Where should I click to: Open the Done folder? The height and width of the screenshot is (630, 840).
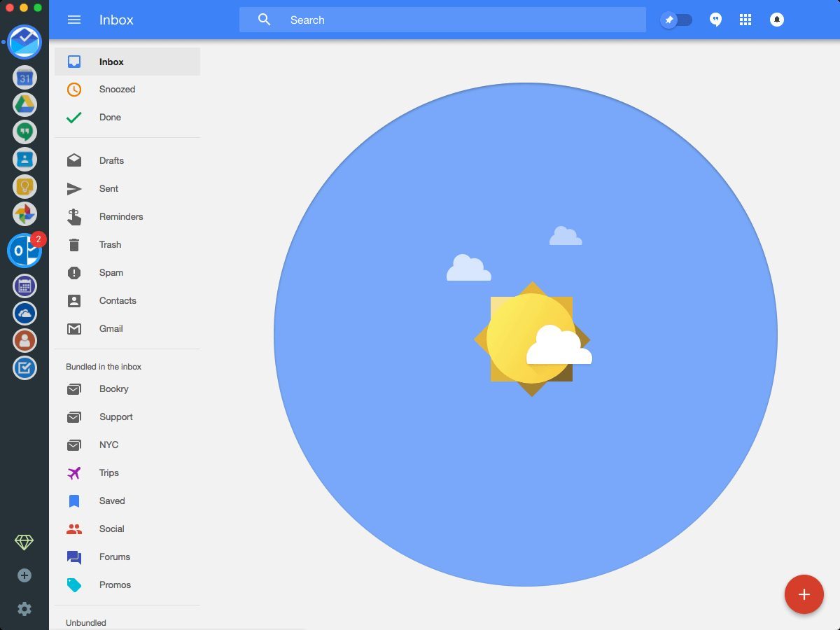coord(127,118)
